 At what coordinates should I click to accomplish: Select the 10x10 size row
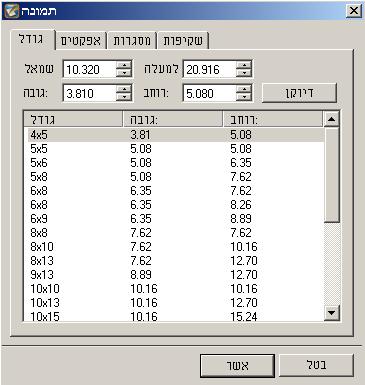(x=175, y=289)
